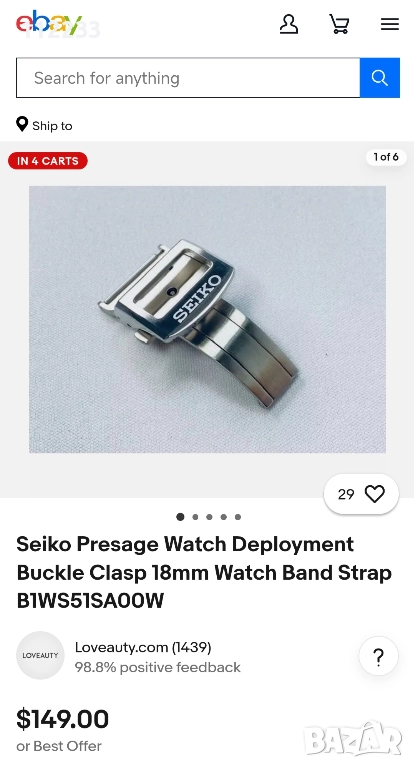The image size is (414, 768).
Task: Jump to the fourth carousel dot
Action: tap(223, 517)
